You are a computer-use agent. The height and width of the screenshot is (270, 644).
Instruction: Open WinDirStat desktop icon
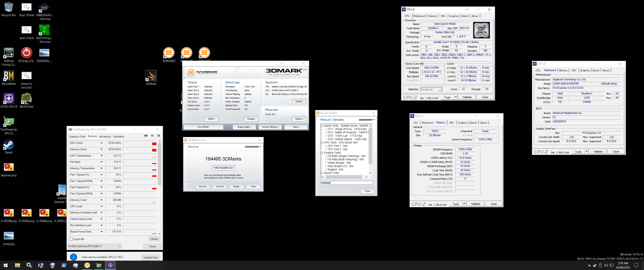pyautogui.click(x=26, y=100)
